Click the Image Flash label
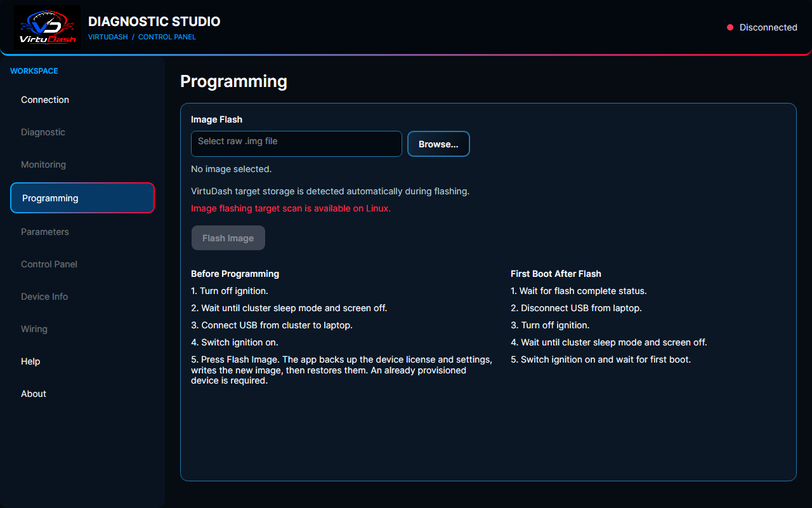 click(216, 119)
